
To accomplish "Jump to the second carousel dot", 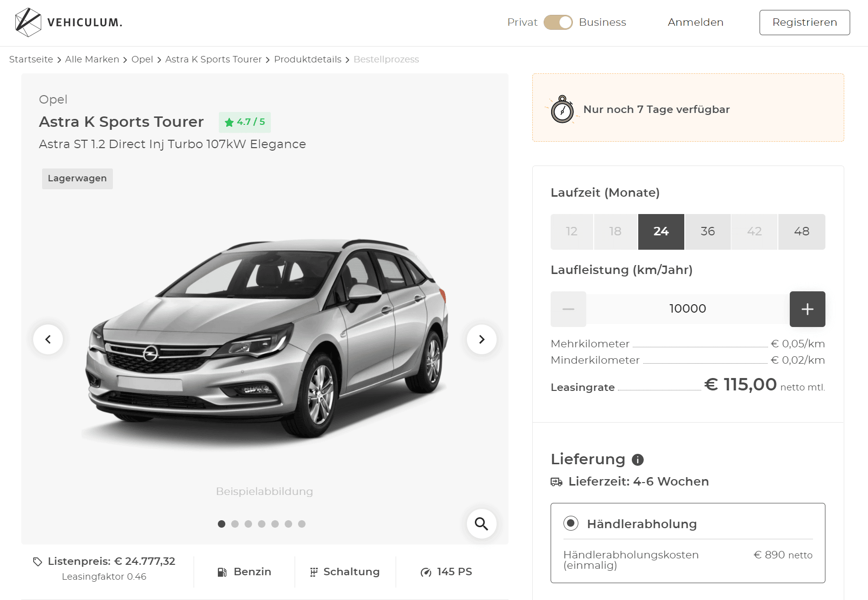I will [x=235, y=524].
